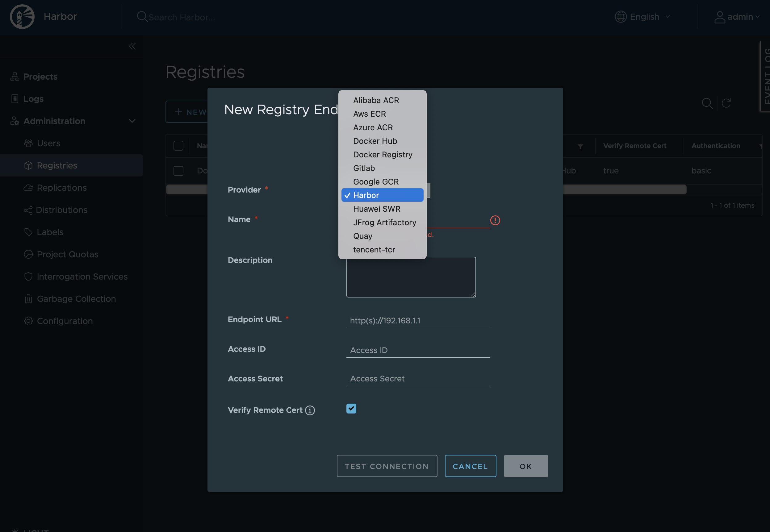Click the search magnifier in the header
This screenshot has width=770, height=532.
[142, 17]
